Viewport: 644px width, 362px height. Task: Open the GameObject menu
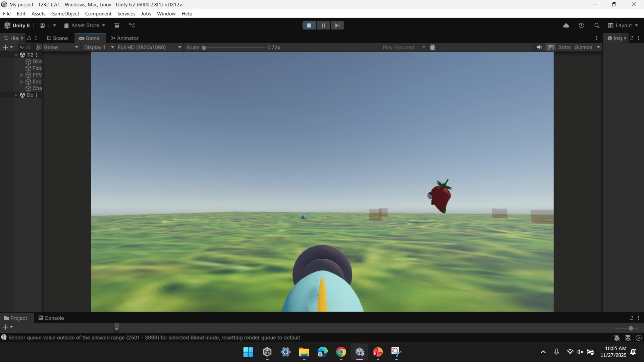pos(65,14)
